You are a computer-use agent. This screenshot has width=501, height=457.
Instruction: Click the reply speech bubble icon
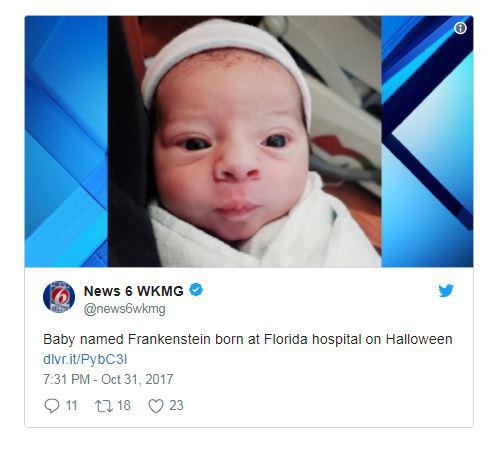point(52,406)
